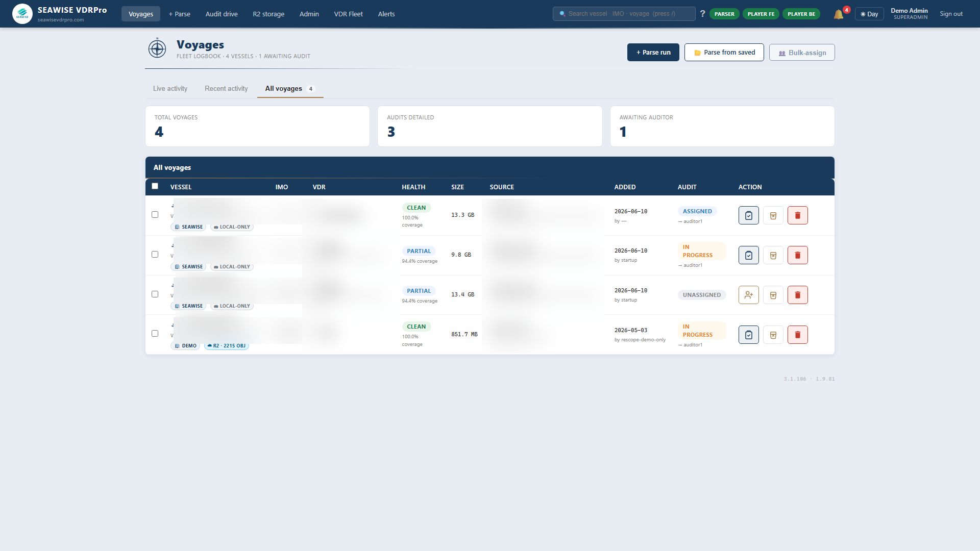Archive the 13.3 GB voyage
Viewport: 980px width, 551px height.
773,215
